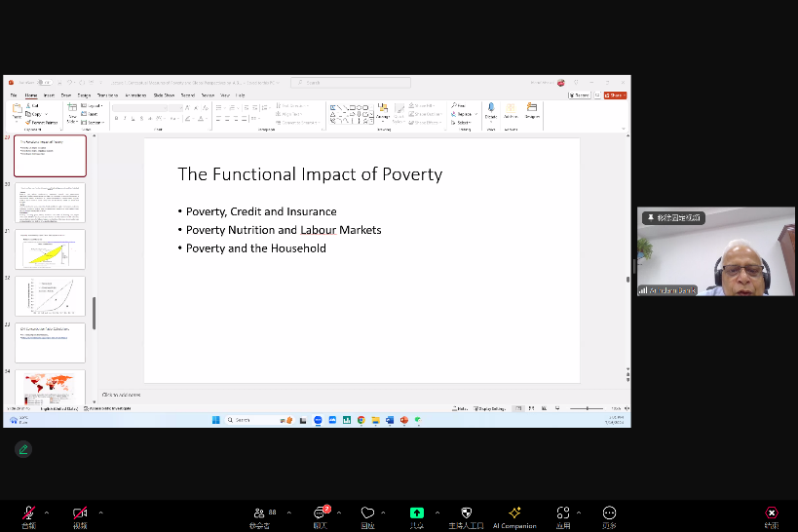Screen dimensions: 798x532
Task: Adjust the PowerPoint zoom slider
Action: click(586, 408)
